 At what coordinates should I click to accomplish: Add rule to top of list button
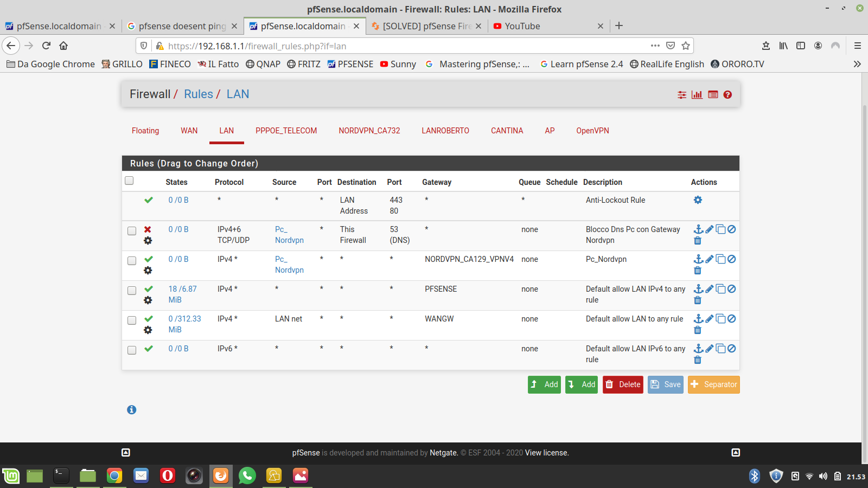[544, 384]
